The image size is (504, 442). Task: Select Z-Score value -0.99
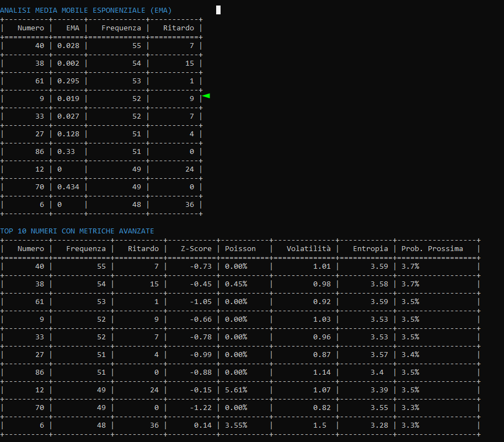point(201,355)
